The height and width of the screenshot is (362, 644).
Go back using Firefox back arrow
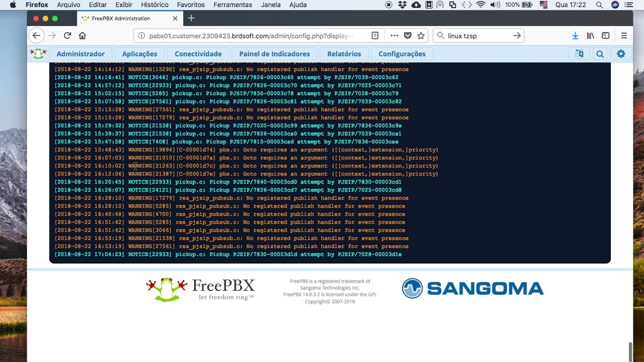[x=36, y=36]
